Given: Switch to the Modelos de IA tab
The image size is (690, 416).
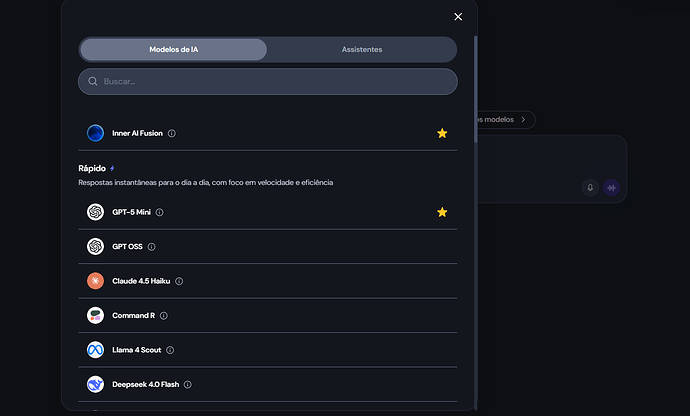Looking at the screenshot, I should pyautogui.click(x=173, y=49).
